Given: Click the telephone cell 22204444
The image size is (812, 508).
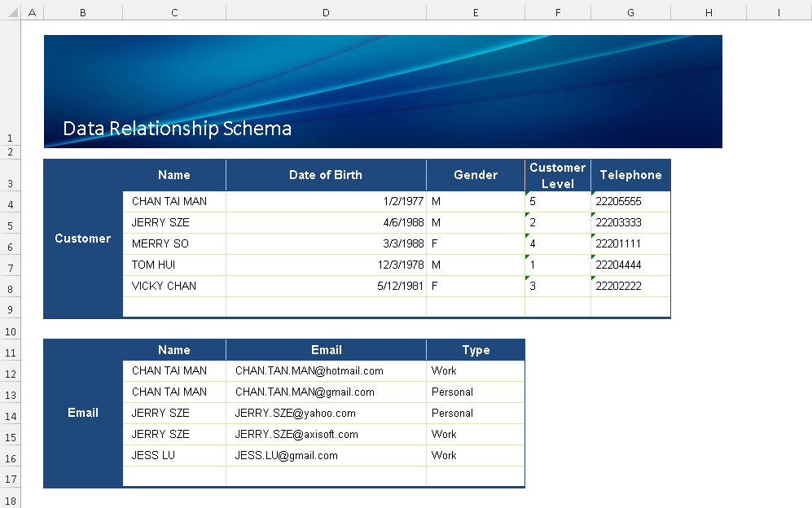Looking at the screenshot, I should [x=630, y=265].
